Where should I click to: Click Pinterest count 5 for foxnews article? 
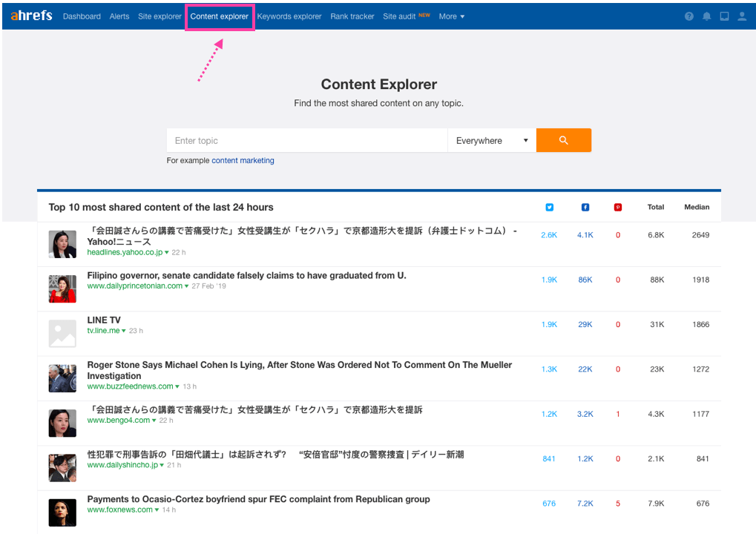[617, 504]
